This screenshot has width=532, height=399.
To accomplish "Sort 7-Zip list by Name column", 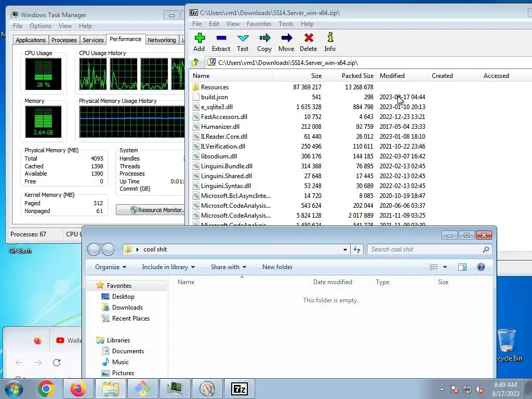I will click(231, 76).
